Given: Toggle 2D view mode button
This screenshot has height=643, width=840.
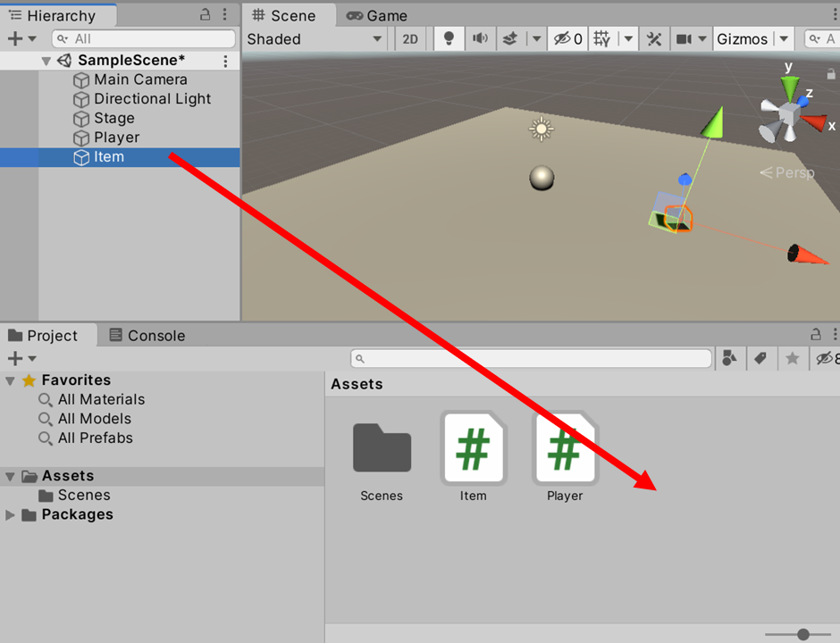Looking at the screenshot, I should [410, 38].
